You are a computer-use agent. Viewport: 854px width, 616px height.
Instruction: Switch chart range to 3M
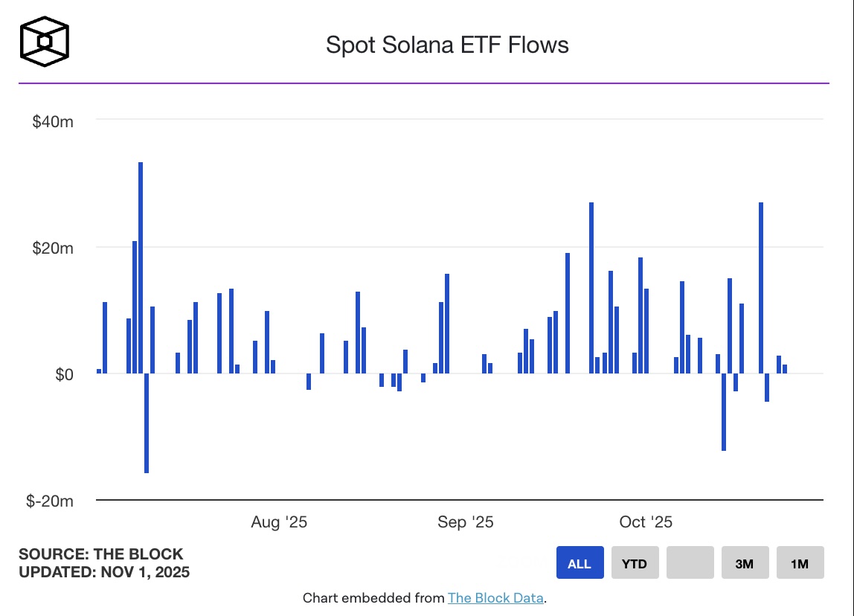[745, 563]
